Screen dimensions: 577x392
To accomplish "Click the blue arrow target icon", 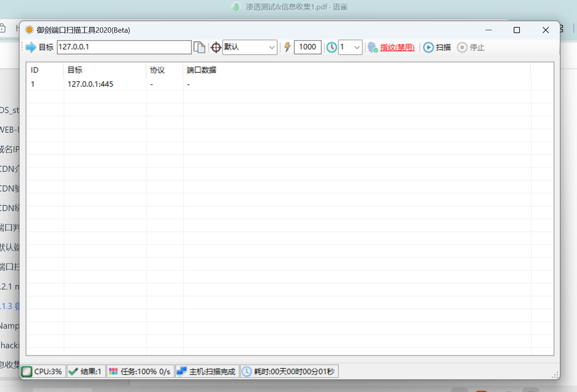I will pyautogui.click(x=31, y=47).
